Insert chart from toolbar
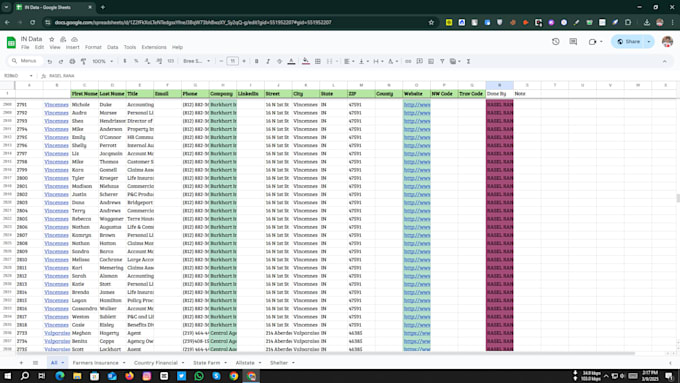 point(431,61)
